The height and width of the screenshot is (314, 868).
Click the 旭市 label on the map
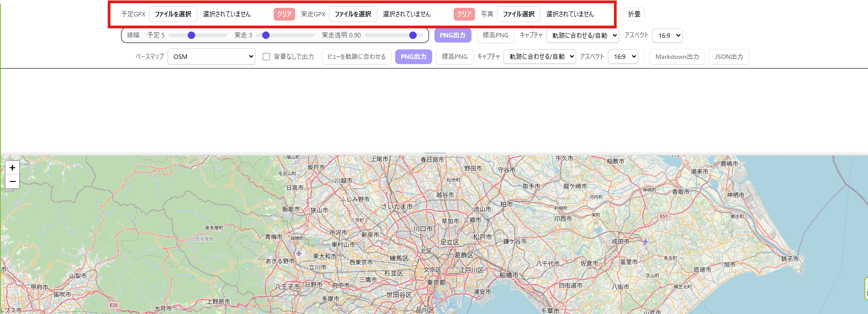tap(730, 265)
